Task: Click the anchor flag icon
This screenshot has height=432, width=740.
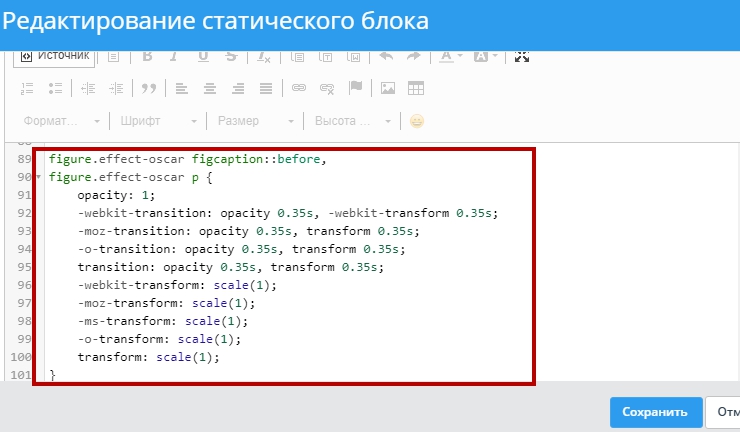Action: click(x=356, y=88)
